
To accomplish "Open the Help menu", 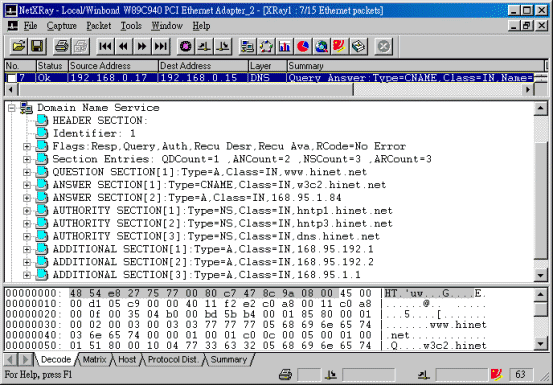I will pyautogui.click(x=201, y=26).
